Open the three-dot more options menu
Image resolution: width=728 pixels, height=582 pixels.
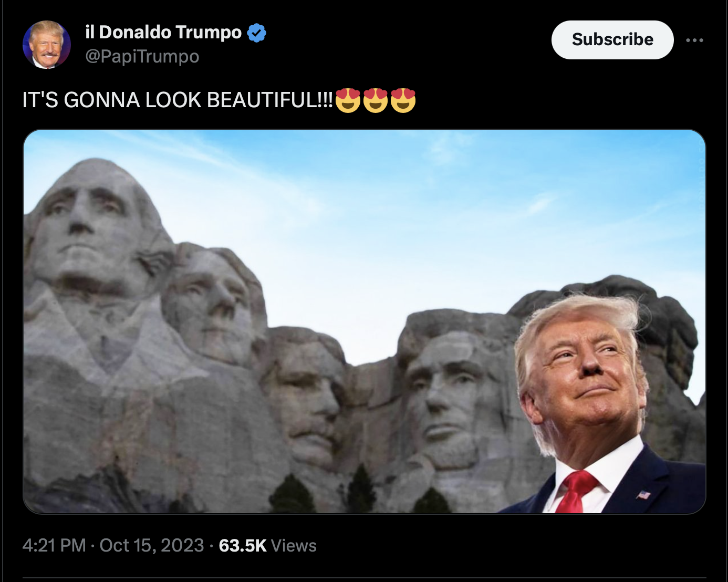tap(694, 40)
